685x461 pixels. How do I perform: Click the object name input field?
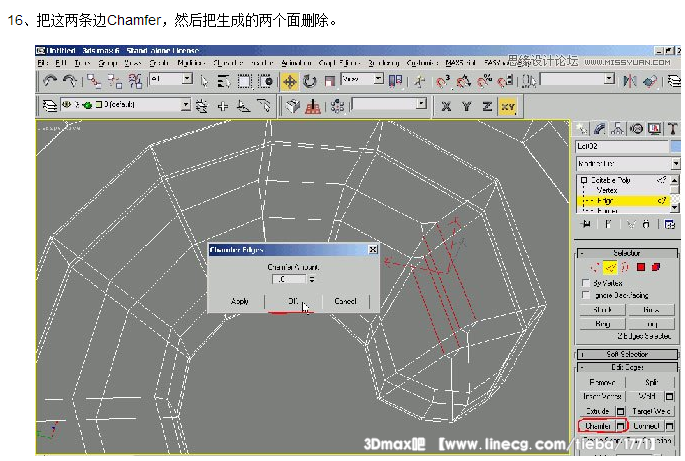[622, 146]
